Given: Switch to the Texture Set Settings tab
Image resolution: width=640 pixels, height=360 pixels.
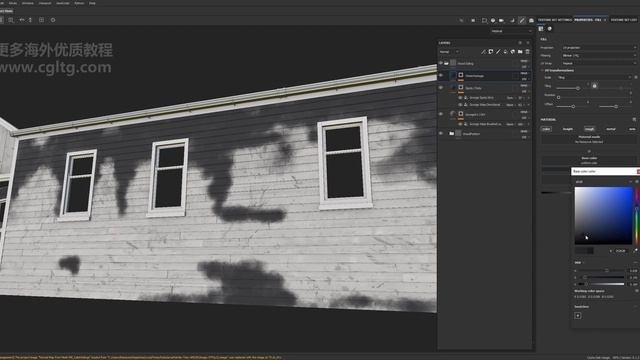Looking at the screenshot, I should click(x=555, y=20).
